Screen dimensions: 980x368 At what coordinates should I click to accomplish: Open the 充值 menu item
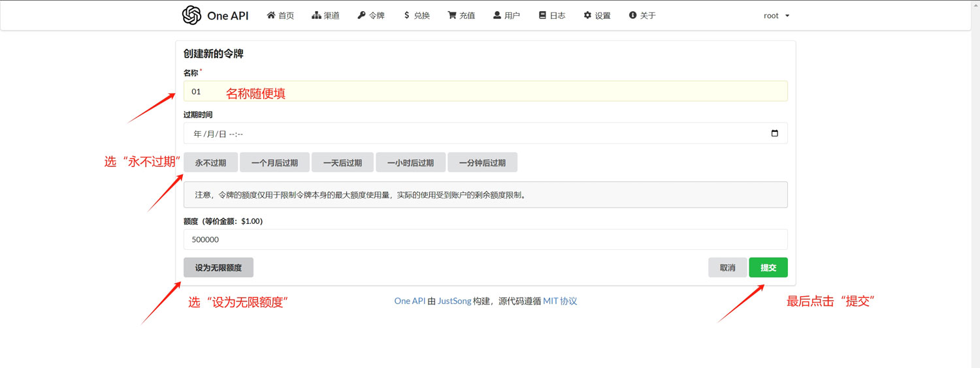[461, 15]
